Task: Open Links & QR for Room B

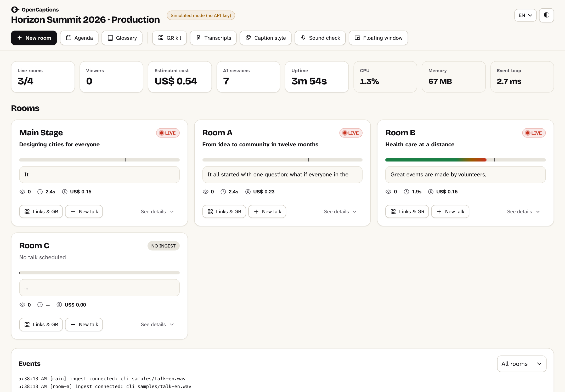Action: pyautogui.click(x=407, y=211)
